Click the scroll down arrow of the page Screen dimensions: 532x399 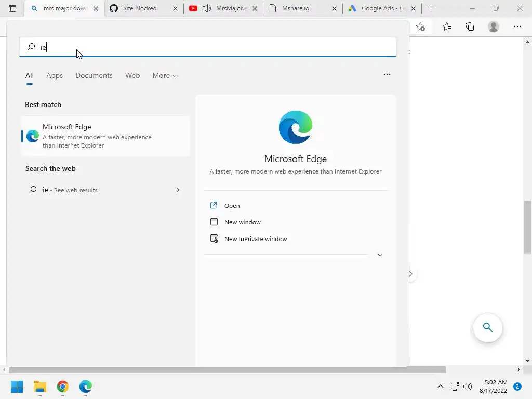tap(527, 361)
